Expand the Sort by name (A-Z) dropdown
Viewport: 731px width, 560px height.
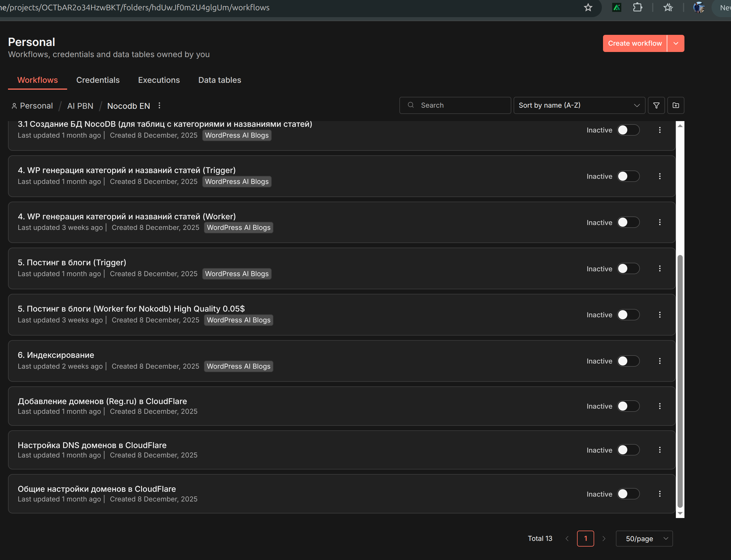coord(579,105)
